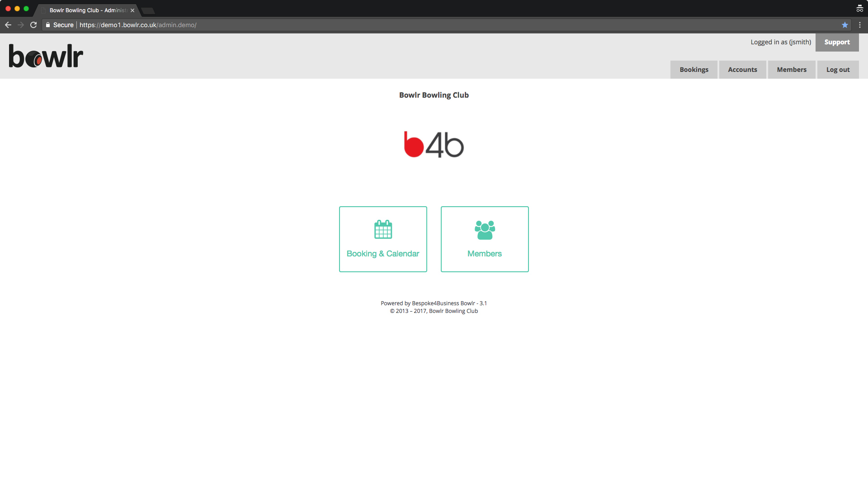Click the people group icon in Members tile
The width and height of the screenshot is (868, 478).
(x=485, y=230)
